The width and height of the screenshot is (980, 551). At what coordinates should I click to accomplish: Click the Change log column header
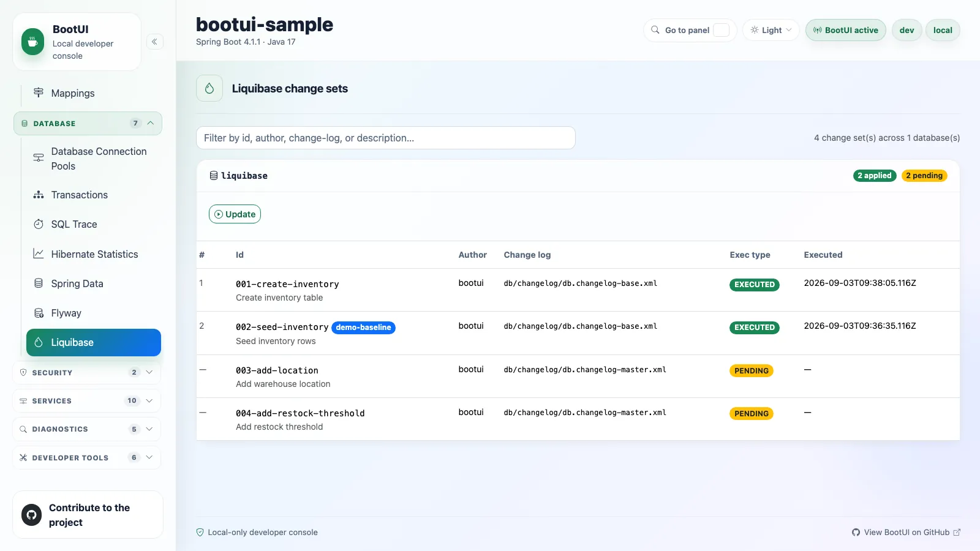(x=527, y=255)
